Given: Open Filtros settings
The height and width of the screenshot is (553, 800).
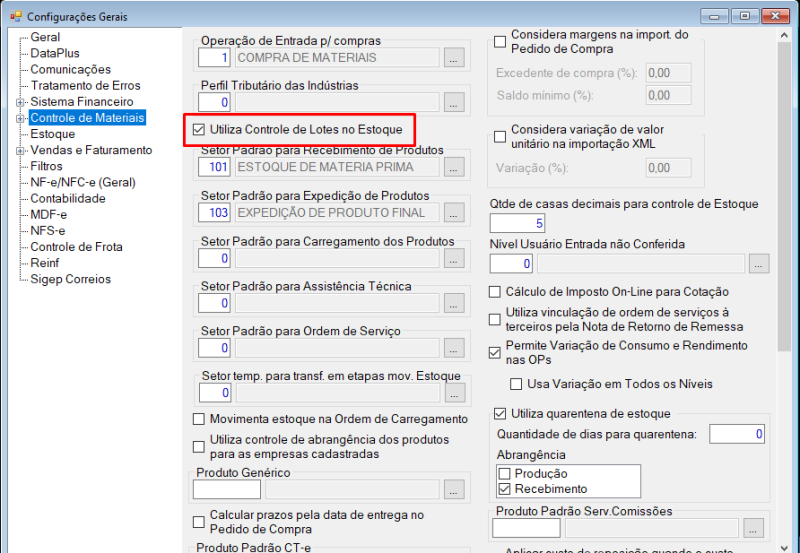Looking at the screenshot, I should (46, 166).
